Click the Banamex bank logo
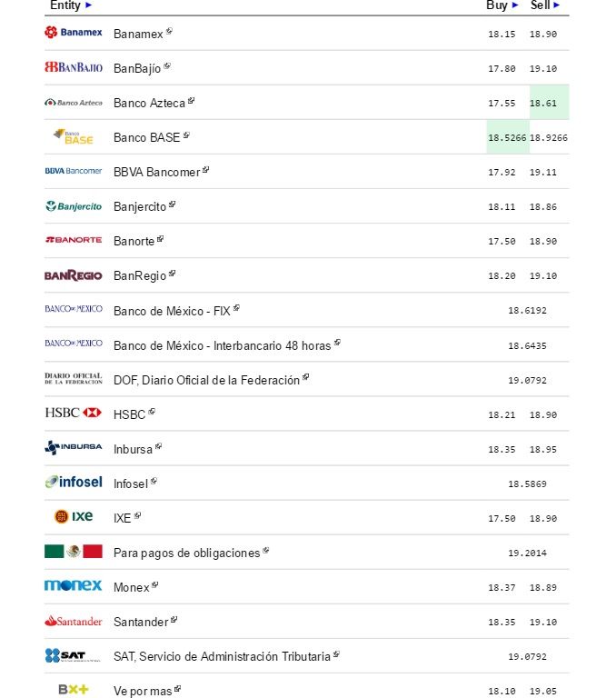 [74, 33]
